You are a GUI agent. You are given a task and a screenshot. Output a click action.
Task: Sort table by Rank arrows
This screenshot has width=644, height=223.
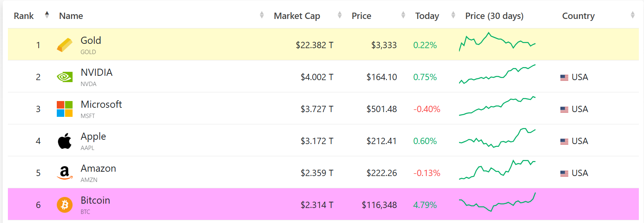point(47,15)
